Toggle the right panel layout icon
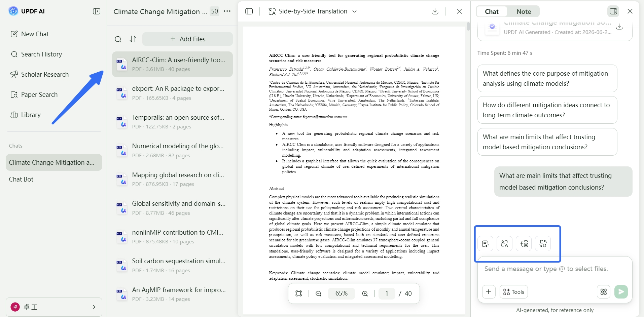644x317 pixels. click(x=613, y=11)
